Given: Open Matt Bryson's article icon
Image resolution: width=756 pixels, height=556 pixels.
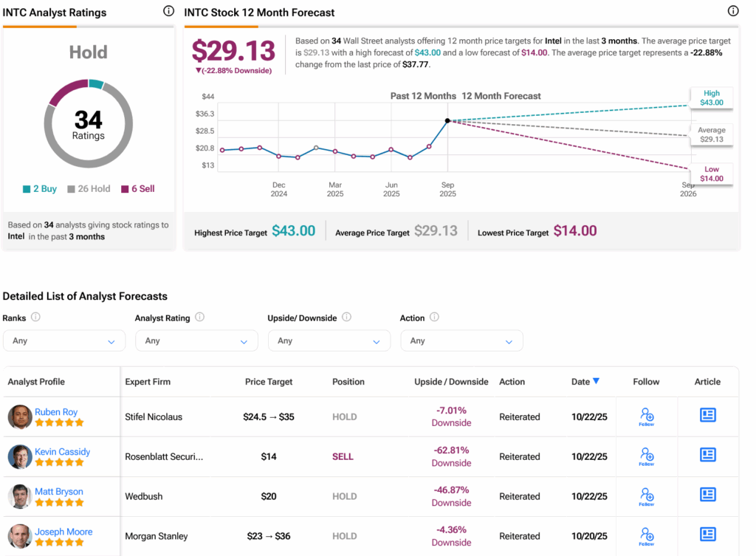Looking at the screenshot, I should pyautogui.click(x=707, y=495).
